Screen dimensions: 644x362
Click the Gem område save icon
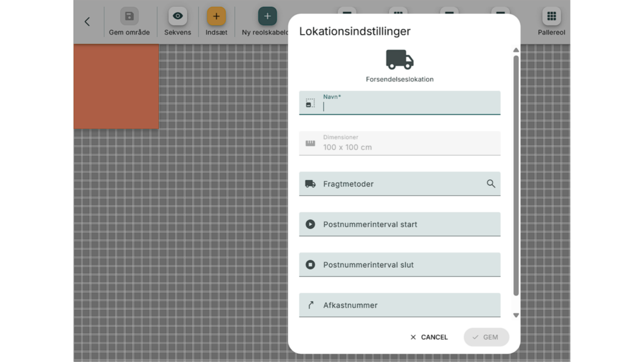point(129,16)
